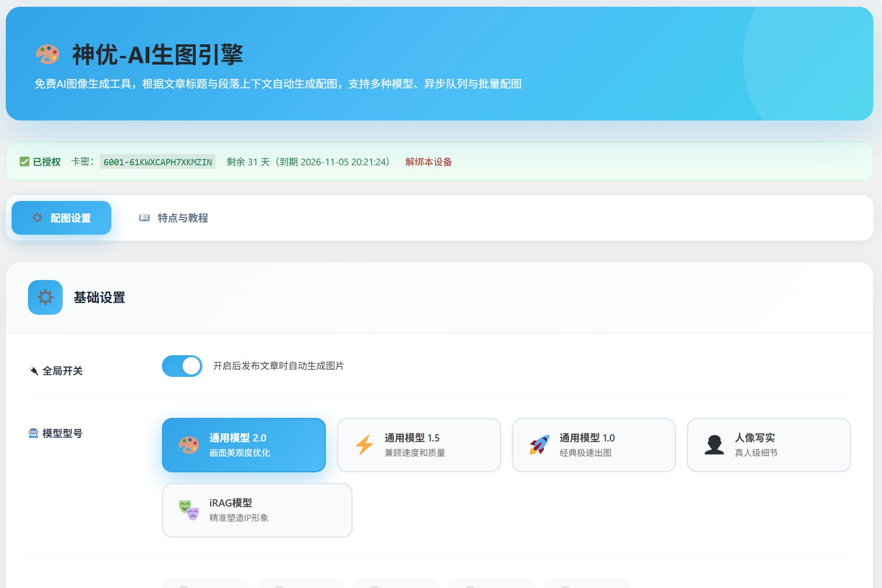Click the 画面美观度优化 subtitle
The height and width of the screenshot is (588, 882).
click(x=240, y=453)
